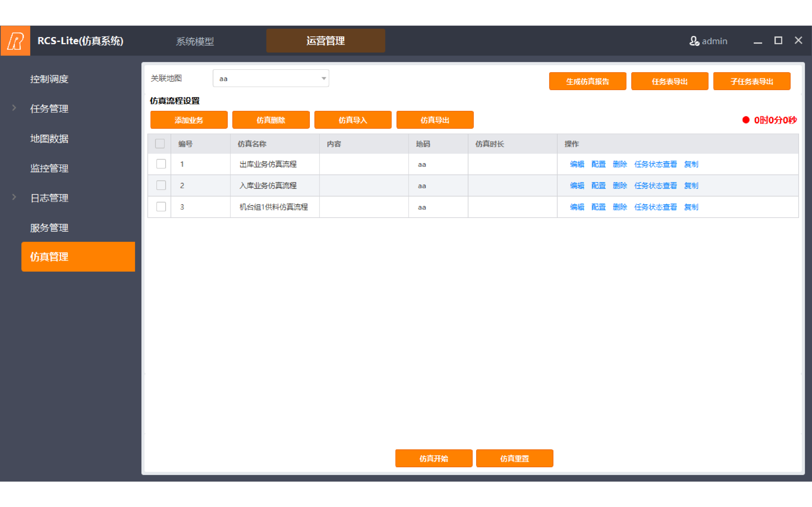This screenshot has width=812, height=507.
Task: Click 编辑 link for 机台组1供料仿真流程
Action: (577, 207)
